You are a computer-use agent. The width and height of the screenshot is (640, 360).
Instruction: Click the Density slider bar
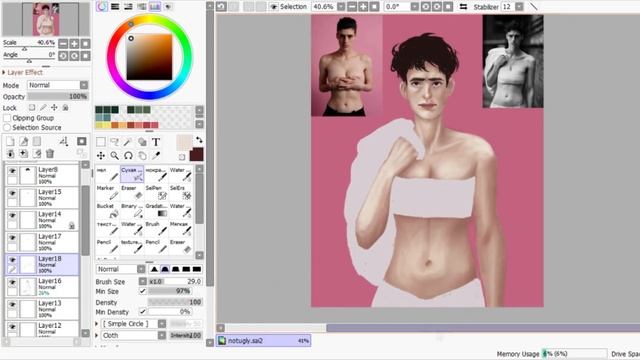pos(175,302)
